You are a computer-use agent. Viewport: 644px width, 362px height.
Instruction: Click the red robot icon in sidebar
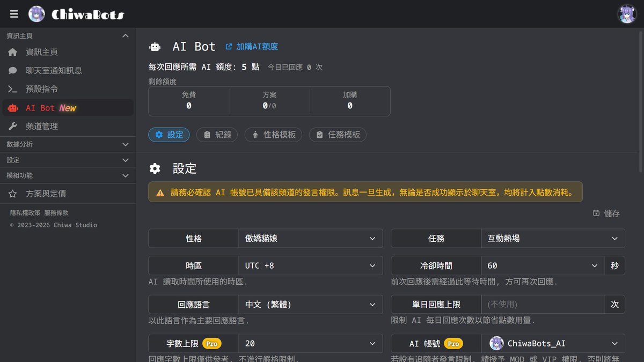click(13, 108)
